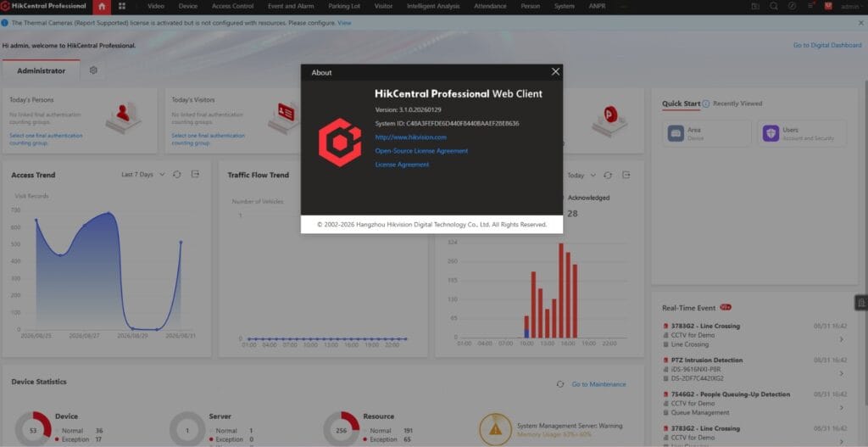This screenshot has width=868, height=447.
Task: Open the window-panel icon left of search
Action: tap(755, 6)
